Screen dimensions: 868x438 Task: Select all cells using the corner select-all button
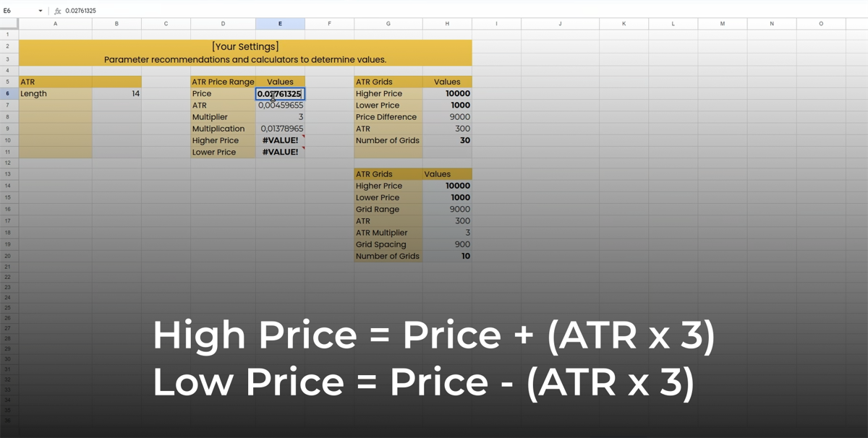pyautogui.click(x=7, y=23)
